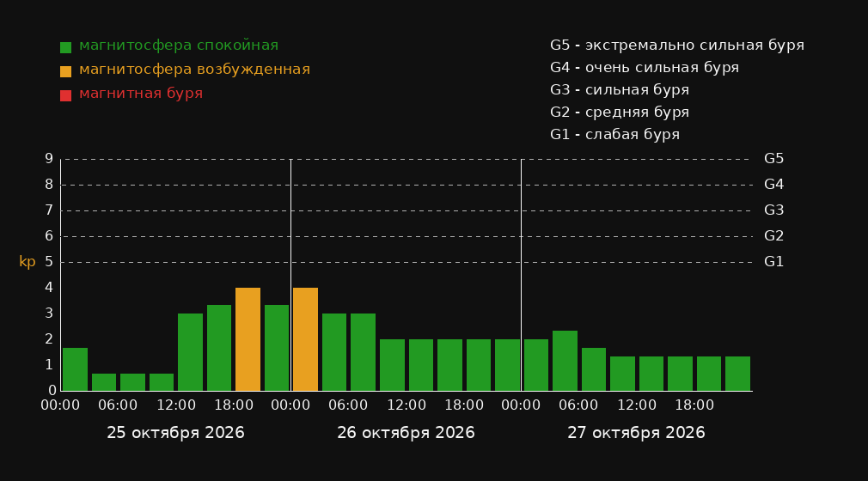Click the 18:00 green bar on 26 October
Image resolution: width=868 pixels, height=481 pixels.
pos(479,365)
